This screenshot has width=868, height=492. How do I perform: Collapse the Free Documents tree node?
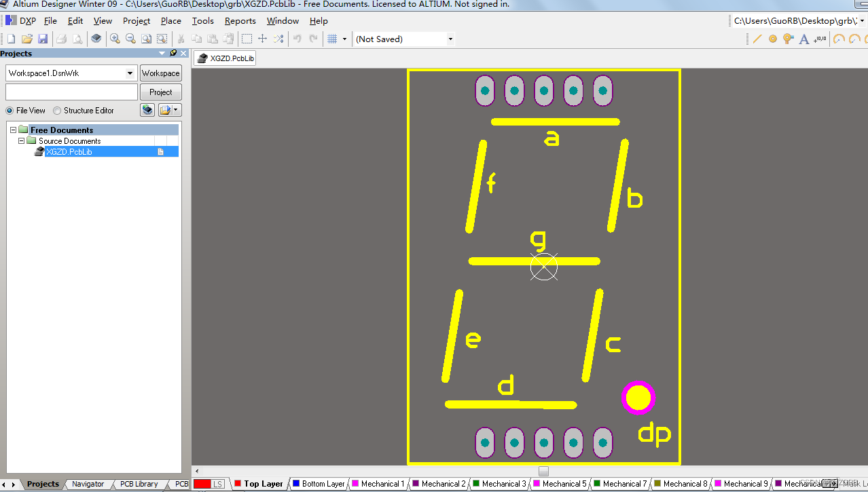point(12,130)
